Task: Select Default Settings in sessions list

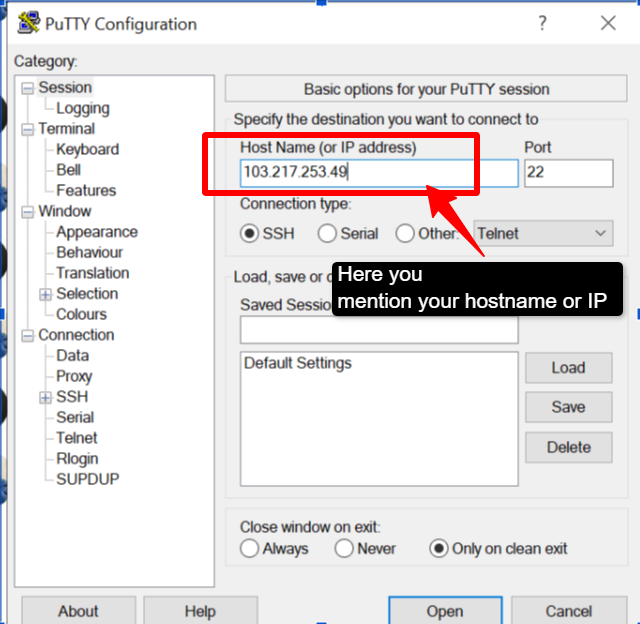Action: [298, 363]
